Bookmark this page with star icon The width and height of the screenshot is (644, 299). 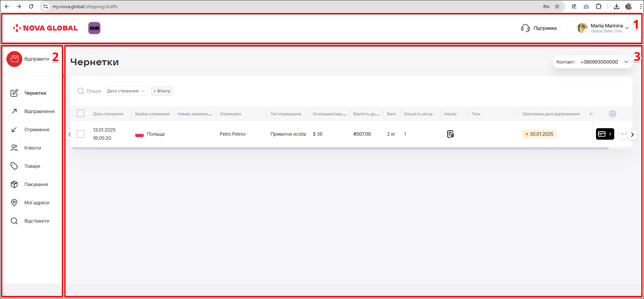coord(557,6)
